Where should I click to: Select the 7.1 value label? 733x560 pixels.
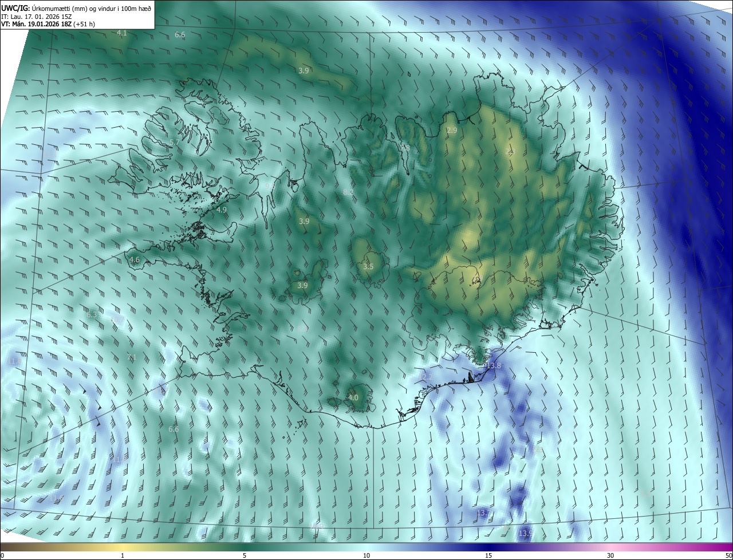(x=132, y=357)
